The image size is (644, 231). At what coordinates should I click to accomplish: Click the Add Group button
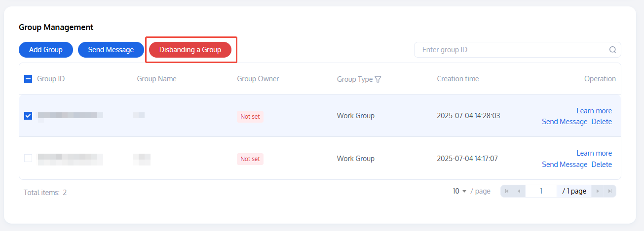(46, 50)
